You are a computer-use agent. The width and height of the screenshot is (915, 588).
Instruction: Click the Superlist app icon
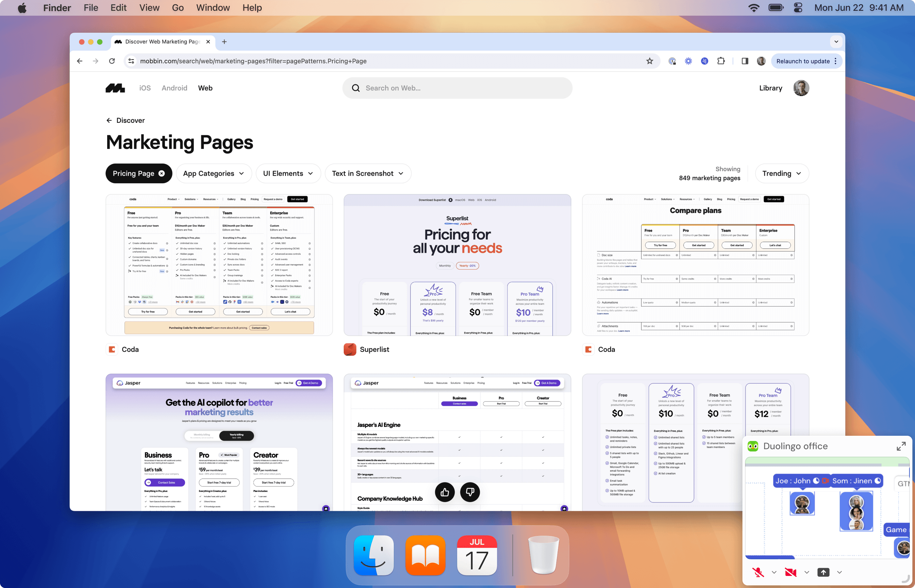(350, 349)
